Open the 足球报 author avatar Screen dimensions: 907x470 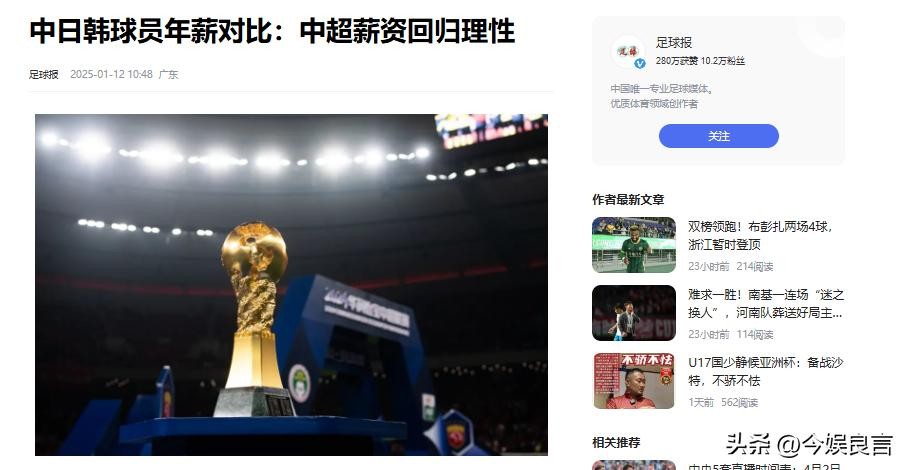pos(628,51)
